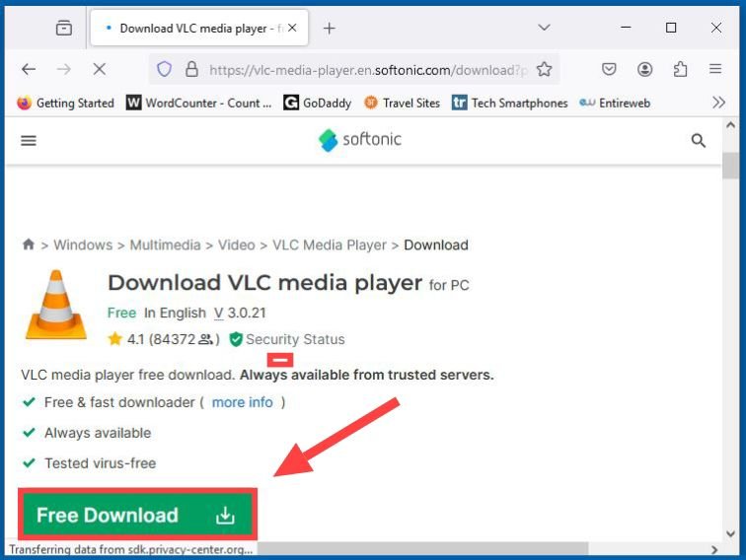Open Entireweb bookmark
Screen dimensions: 746x560
click(x=615, y=103)
